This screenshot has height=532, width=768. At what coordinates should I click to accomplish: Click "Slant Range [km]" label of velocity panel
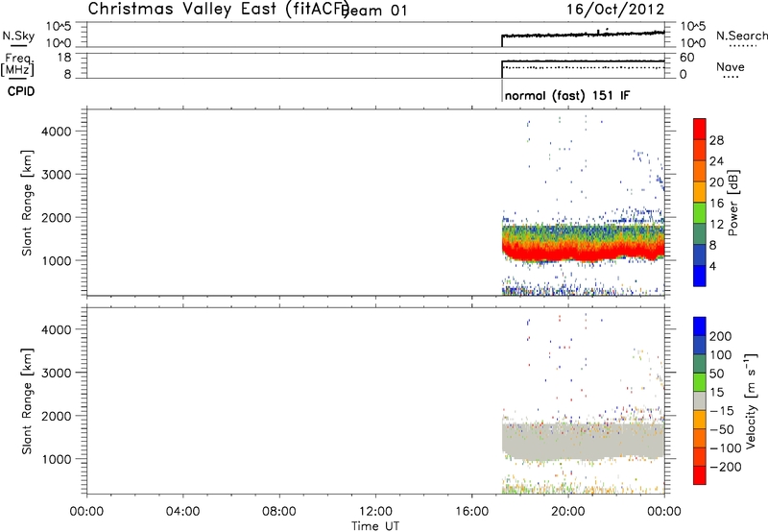pos(27,401)
